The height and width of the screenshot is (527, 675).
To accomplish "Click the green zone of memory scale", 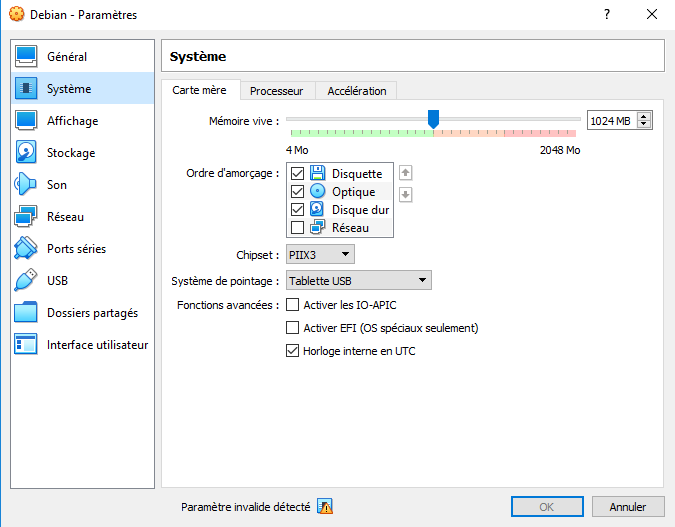I will coord(362,133).
